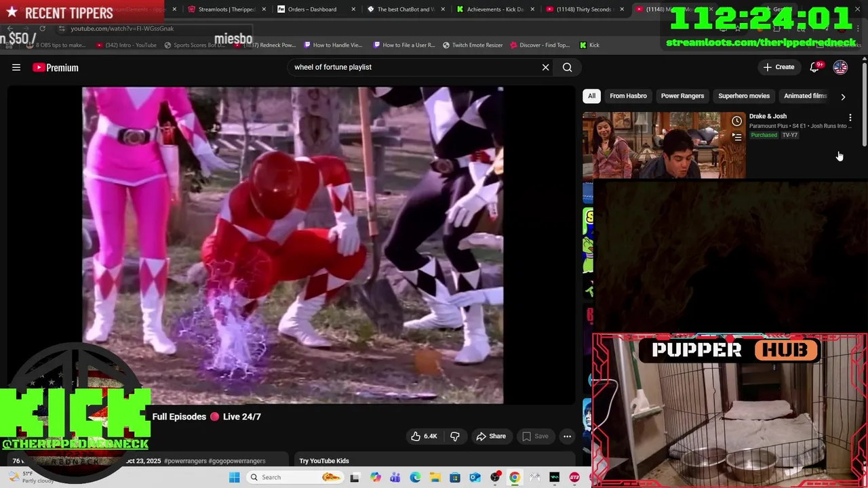Add Drake & Josh to queue
The width and height of the screenshot is (868, 488).
[736, 136]
